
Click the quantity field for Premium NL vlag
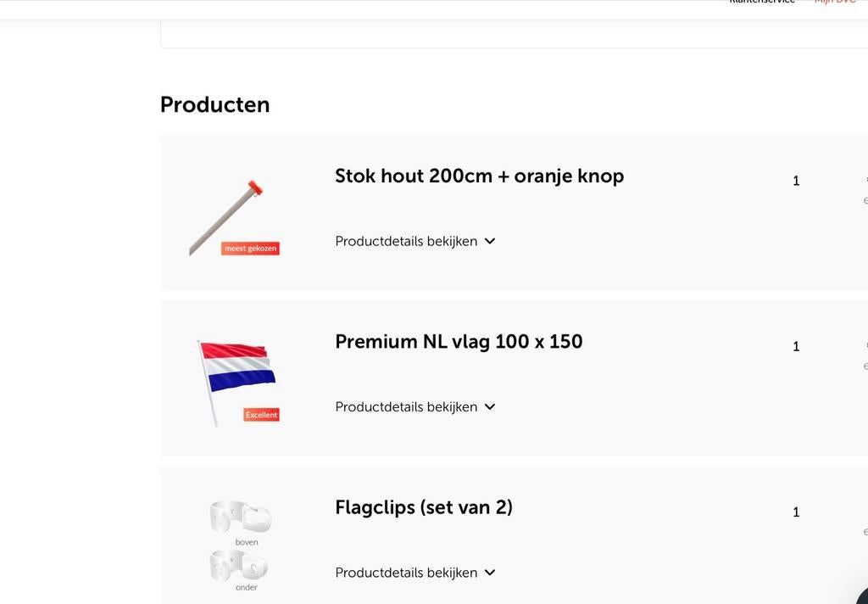point(796,346)
